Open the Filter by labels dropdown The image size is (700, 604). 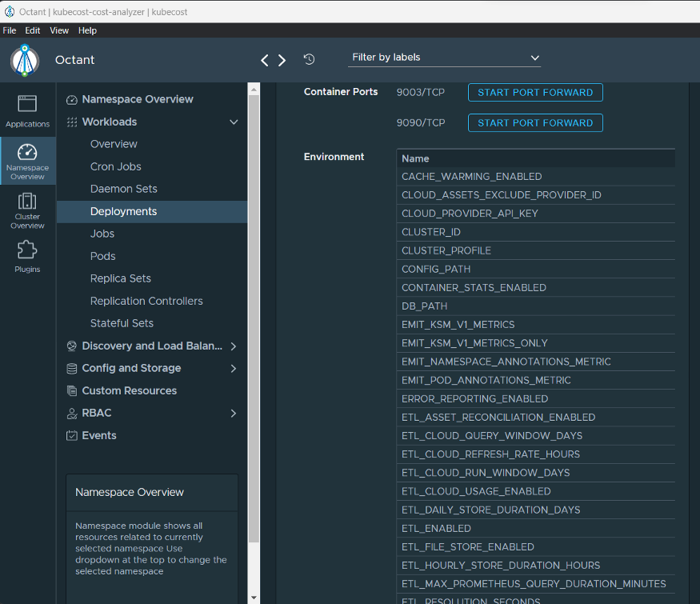[x=446, y=58]
